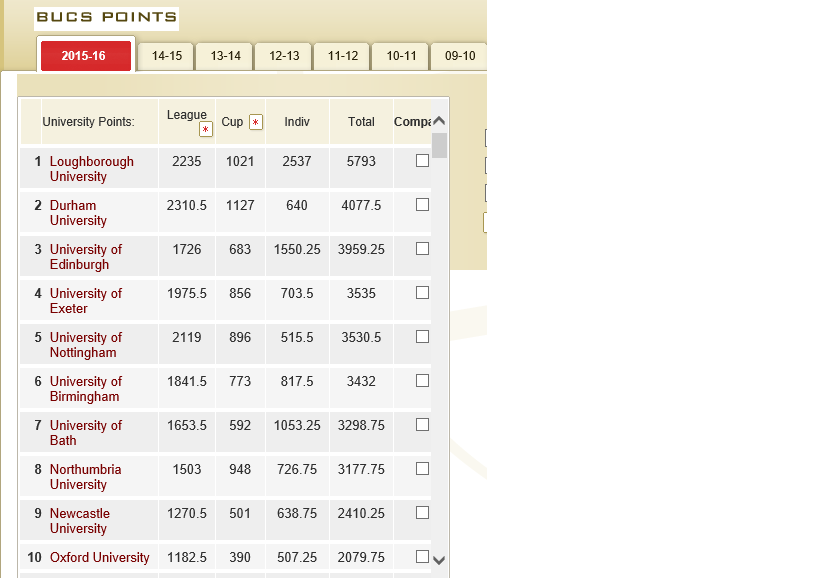Tick compare checkbox for University of Edinburgh
The image size is (819, 578).
(423, 249)
